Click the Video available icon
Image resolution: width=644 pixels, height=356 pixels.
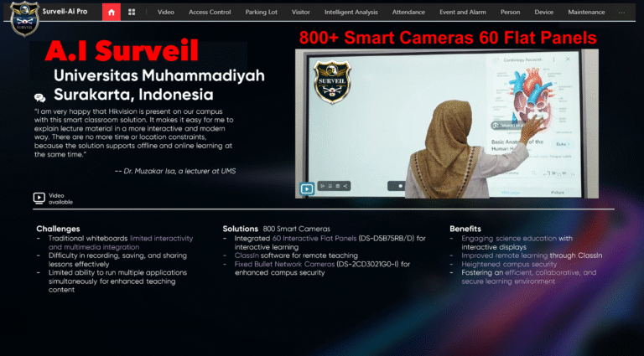[x=39, y=198]
